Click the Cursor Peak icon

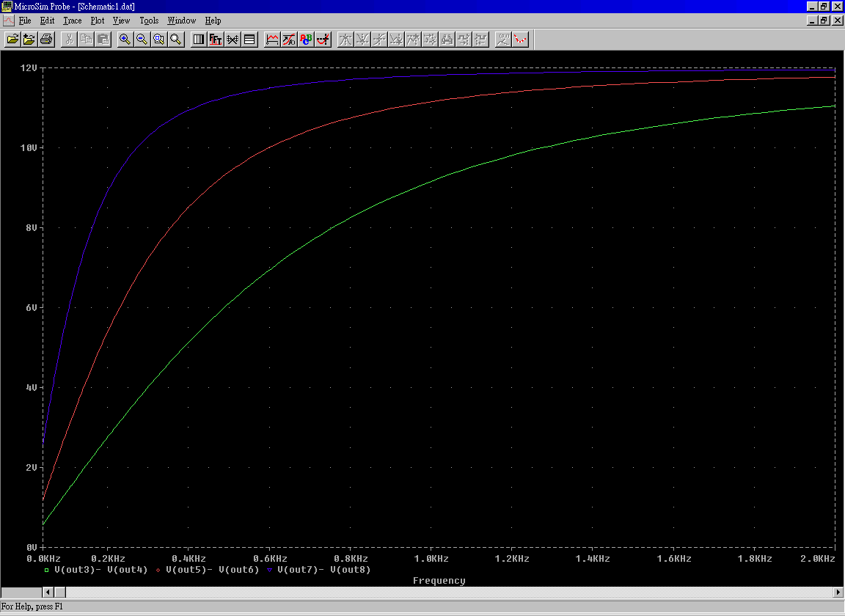point(345,40)
